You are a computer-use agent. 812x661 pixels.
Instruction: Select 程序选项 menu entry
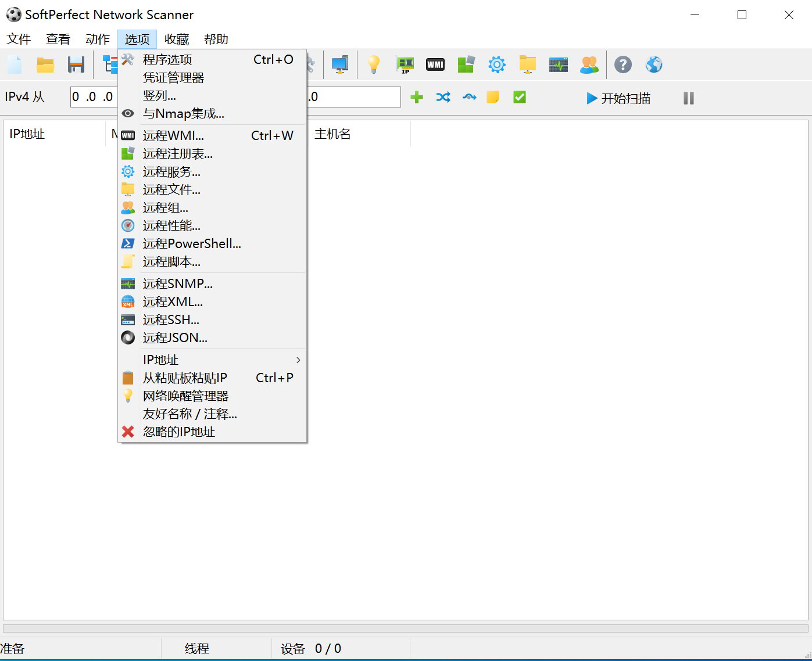pyautogui.click(x=212, y=59)
